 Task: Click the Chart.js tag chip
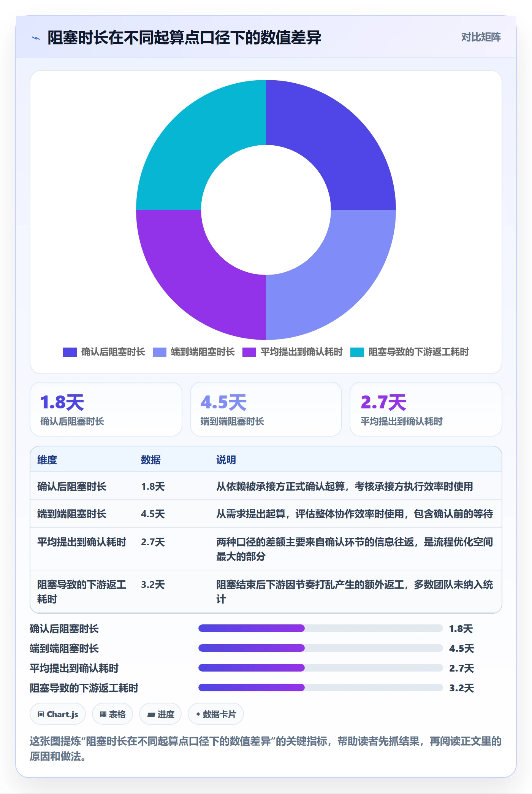[58, 714]
